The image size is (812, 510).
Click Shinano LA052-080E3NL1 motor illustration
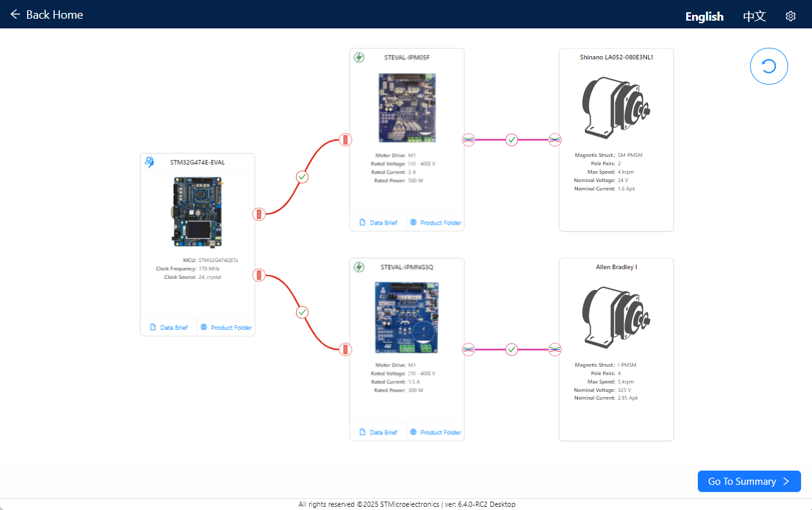(616, 107)
